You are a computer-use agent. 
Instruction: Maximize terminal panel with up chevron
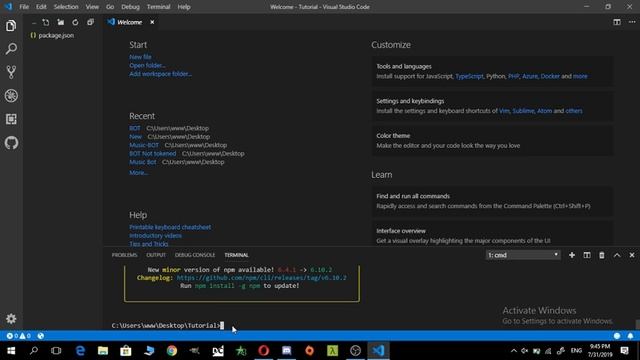click(x=617, y=255)
